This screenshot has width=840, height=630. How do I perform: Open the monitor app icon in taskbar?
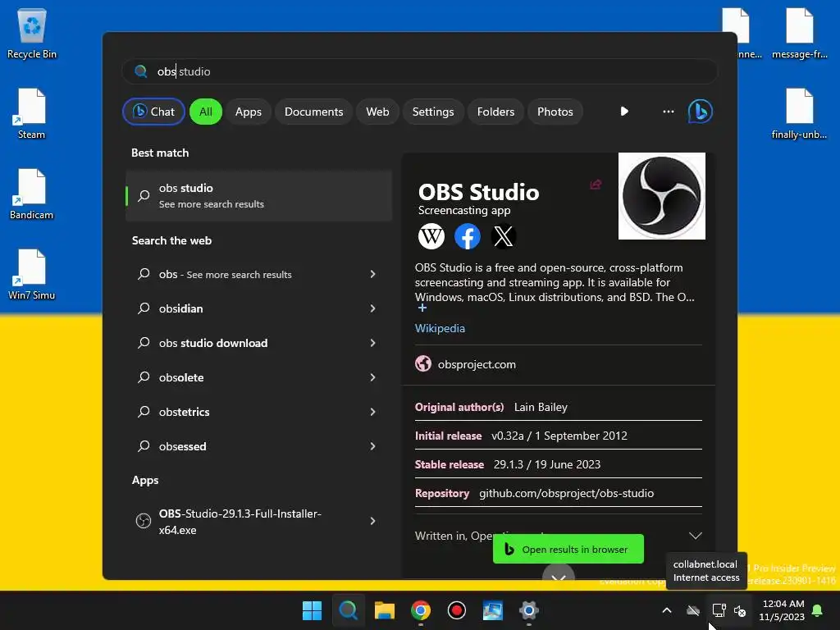[x=492, y=610]
